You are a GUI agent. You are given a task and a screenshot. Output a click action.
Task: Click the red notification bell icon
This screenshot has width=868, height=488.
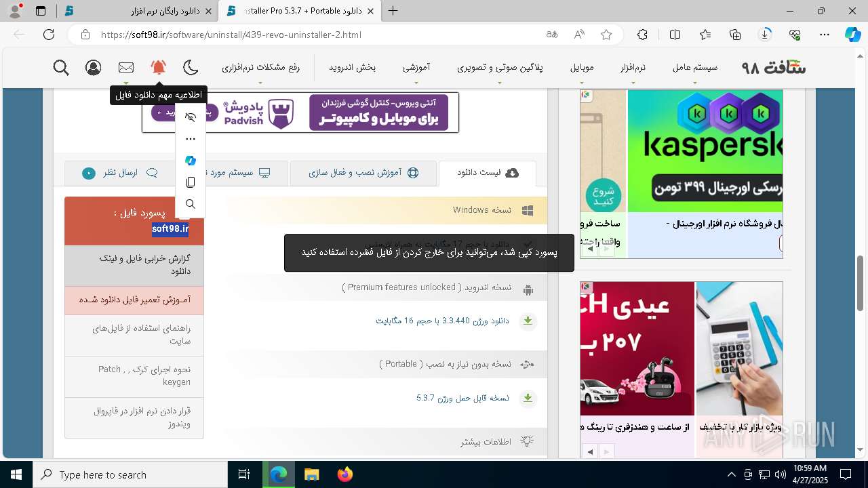click(158, 67)
